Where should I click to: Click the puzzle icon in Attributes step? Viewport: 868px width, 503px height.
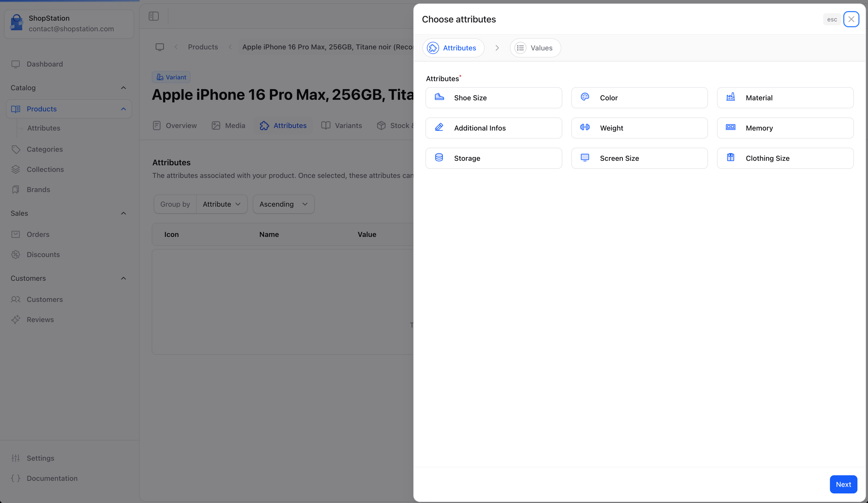point(433,48)
